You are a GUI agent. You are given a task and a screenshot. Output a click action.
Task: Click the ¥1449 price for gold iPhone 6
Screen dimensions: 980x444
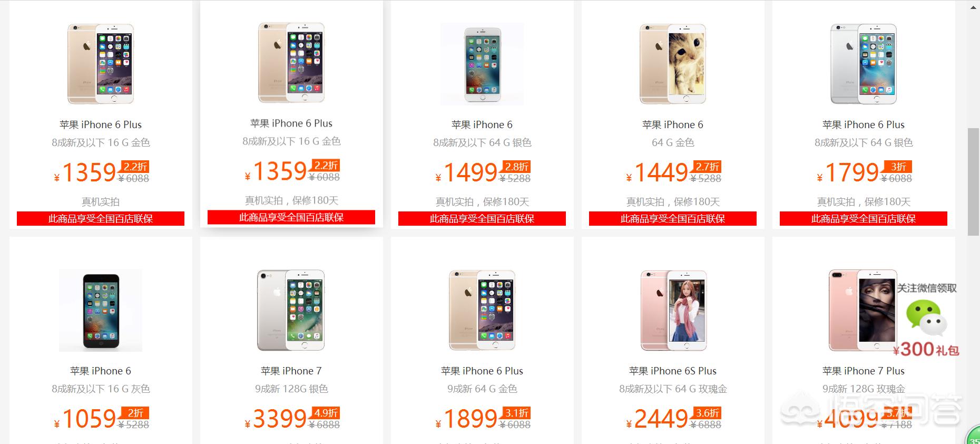658,172
